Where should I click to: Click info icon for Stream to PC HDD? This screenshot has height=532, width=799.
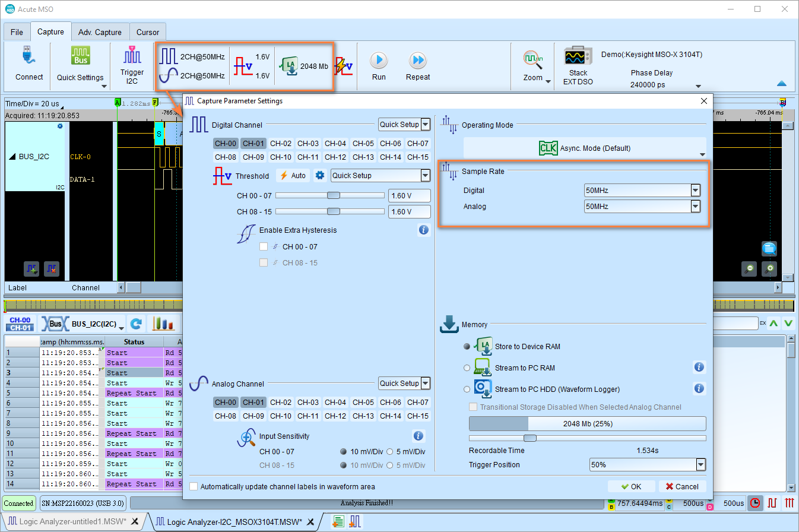click(x=699, y=388)
